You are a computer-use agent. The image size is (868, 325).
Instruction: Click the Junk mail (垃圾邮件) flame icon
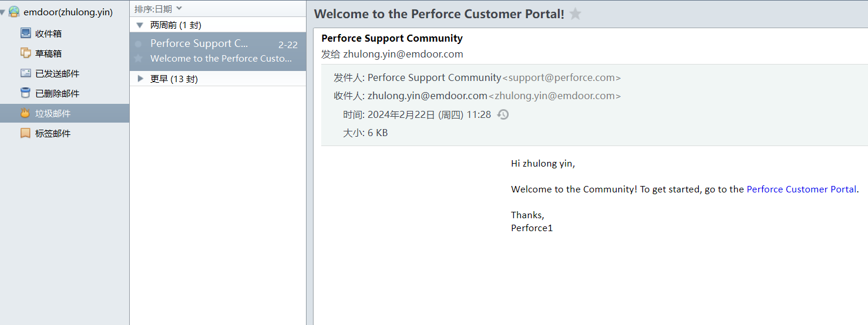[x=25, y=113]
